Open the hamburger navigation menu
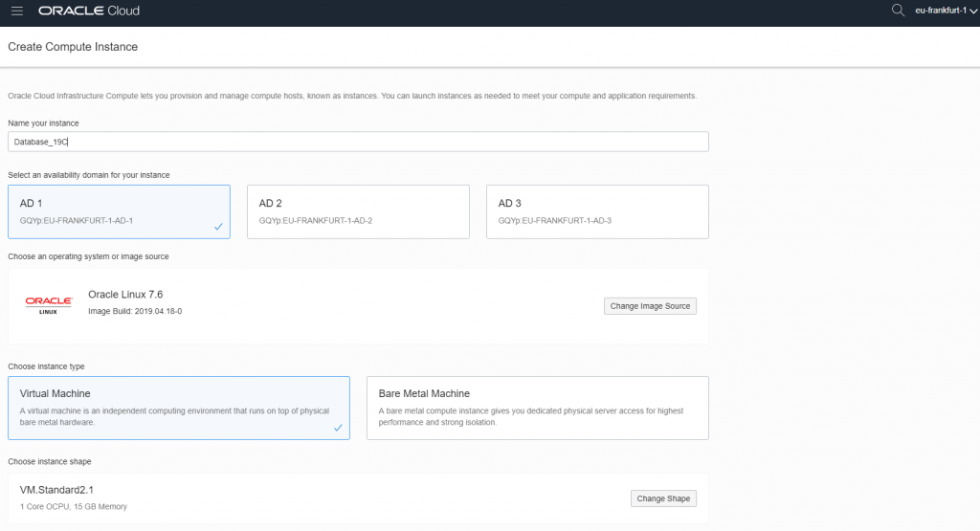Viewport: 980px width, 531px height. (17, 11)
